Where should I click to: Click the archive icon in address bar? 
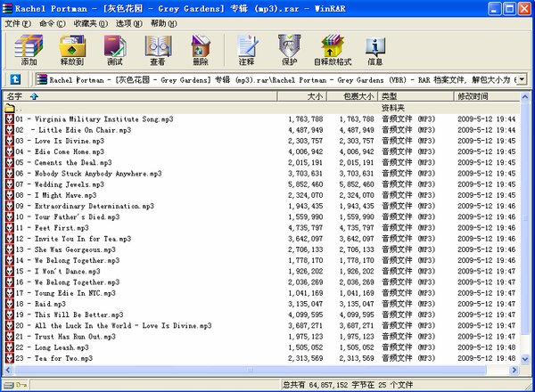click(x=42, y=80)
